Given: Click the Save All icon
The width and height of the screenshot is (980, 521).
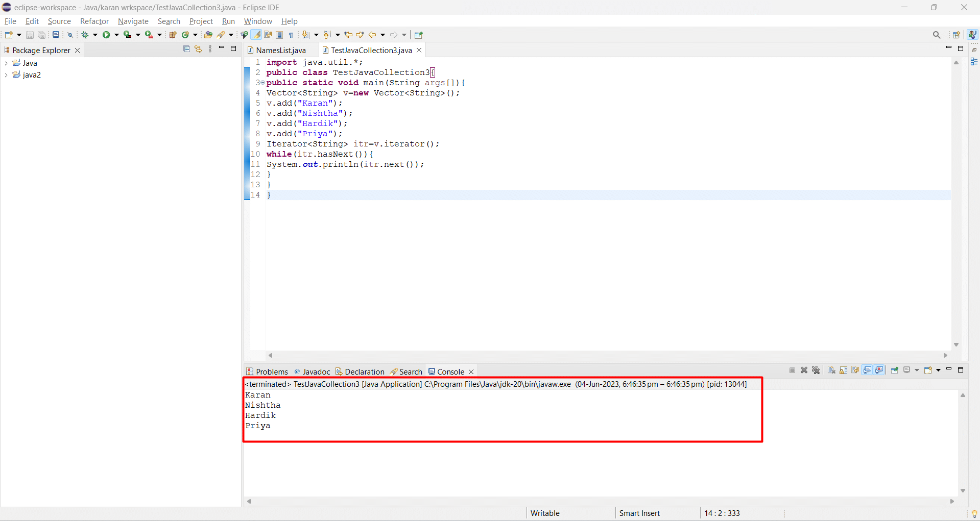Looking at the screenshot, I should click(42, 35).
